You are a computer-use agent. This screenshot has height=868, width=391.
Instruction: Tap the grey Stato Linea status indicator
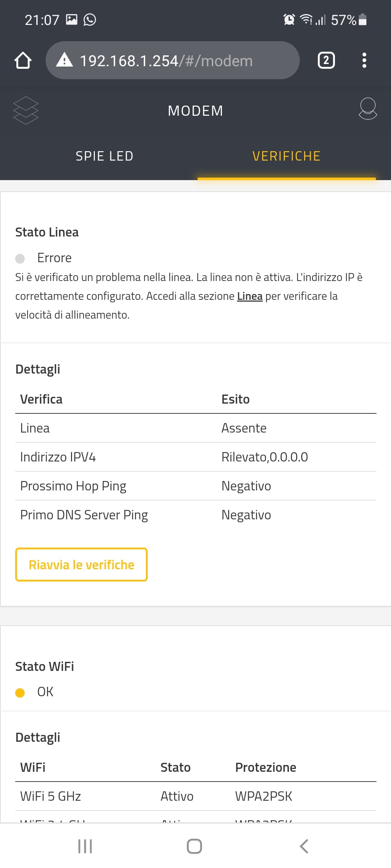20,259
